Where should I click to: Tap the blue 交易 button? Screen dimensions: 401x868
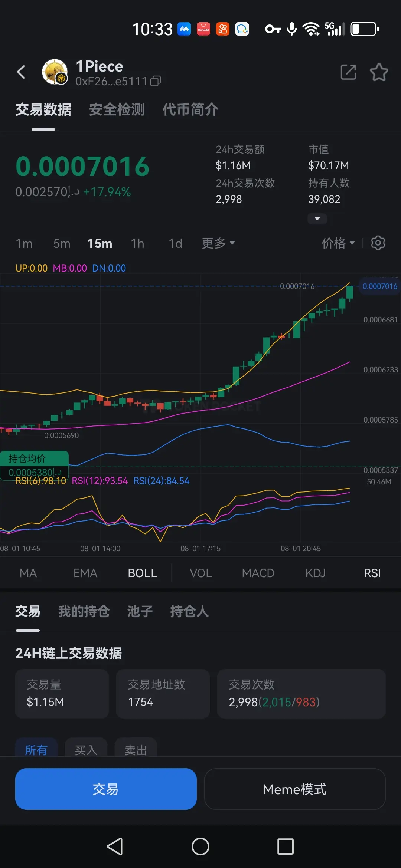[x=106, y=789]
